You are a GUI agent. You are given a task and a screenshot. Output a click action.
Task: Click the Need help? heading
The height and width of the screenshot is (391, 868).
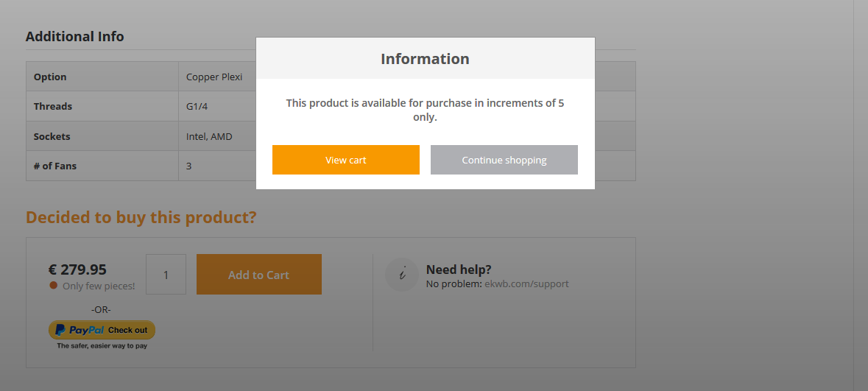tap(459, 270)
